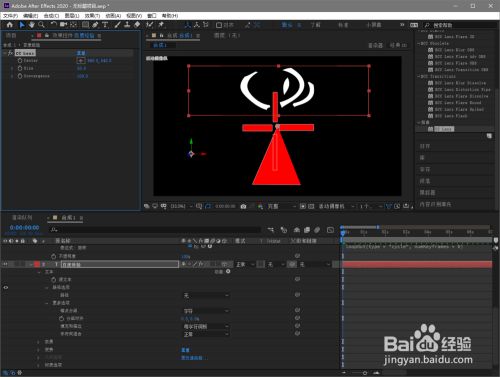
Task: Toggle the fx switch on CC Lens effect
Action: (10, 53)
